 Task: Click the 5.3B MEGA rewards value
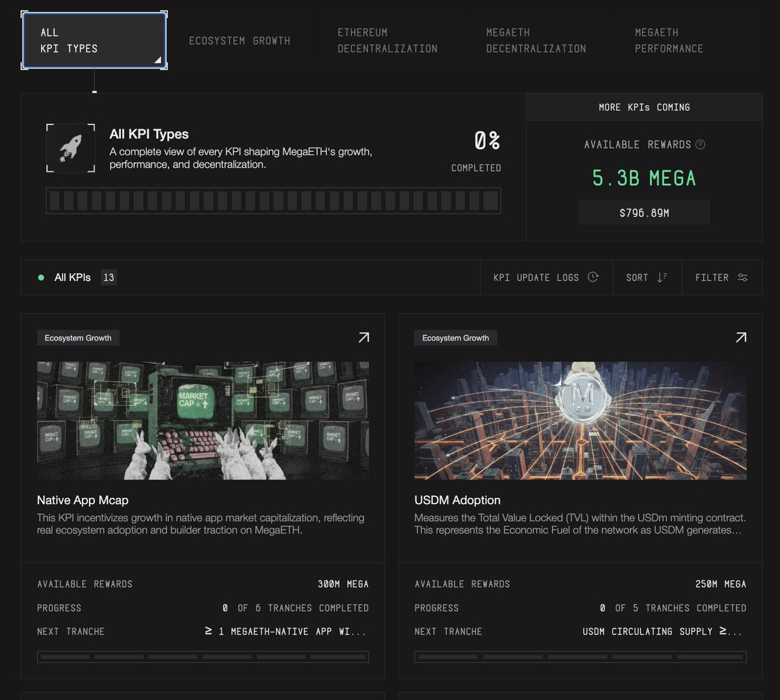tap(644, 178)
